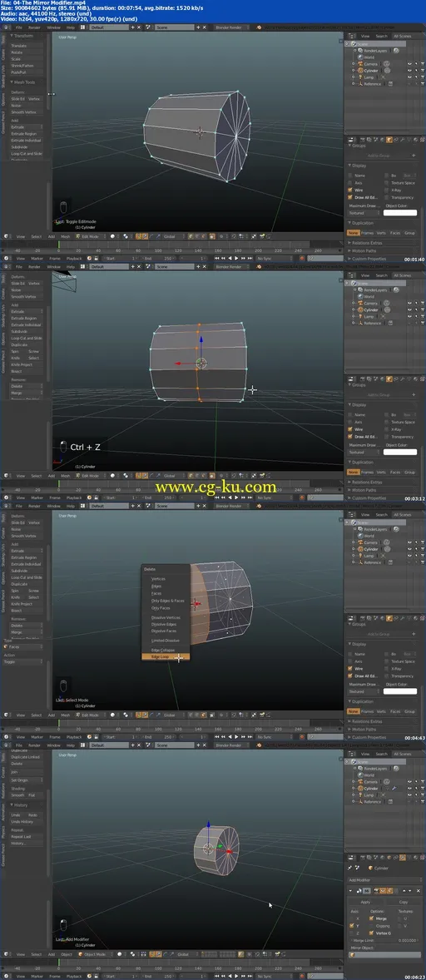Image resolution: width=426 pixels, height=980 pixels.
Task: Open the Add Modifier dropdown
Action: pyautogui.click(x=385, y=880)
